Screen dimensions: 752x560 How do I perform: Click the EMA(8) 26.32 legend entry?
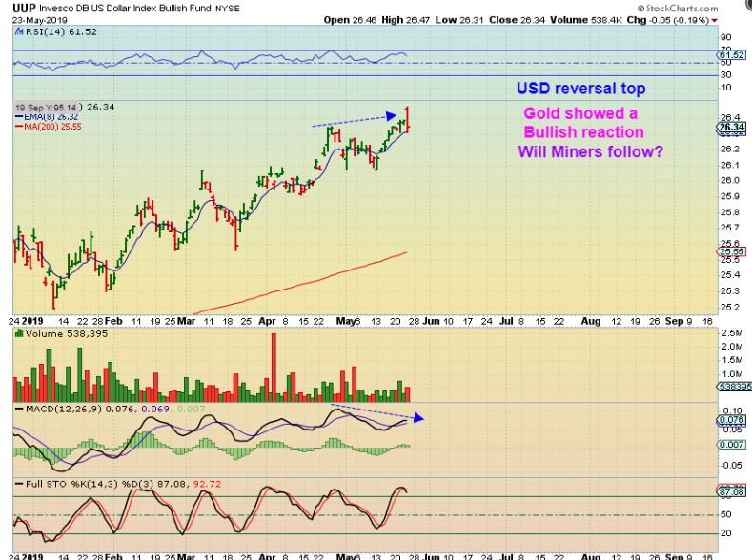point(47,117)
